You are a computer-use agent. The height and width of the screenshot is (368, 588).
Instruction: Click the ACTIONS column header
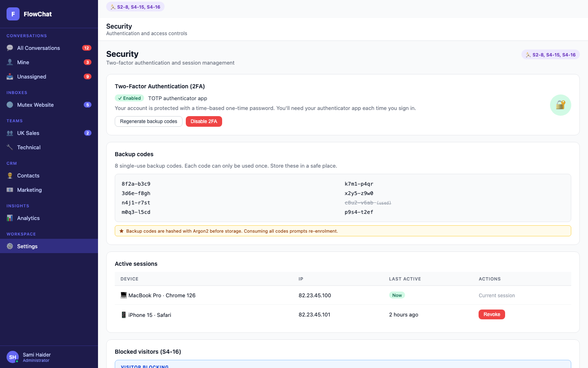click(490, 279)
